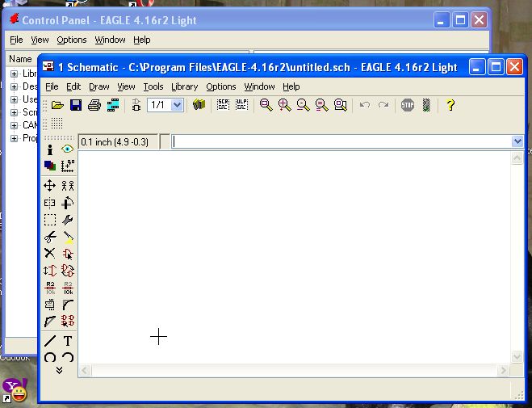The height and width of the screenshot is (408, 532).
Task: Click in the command line input field
Action: tap(341, 141)
